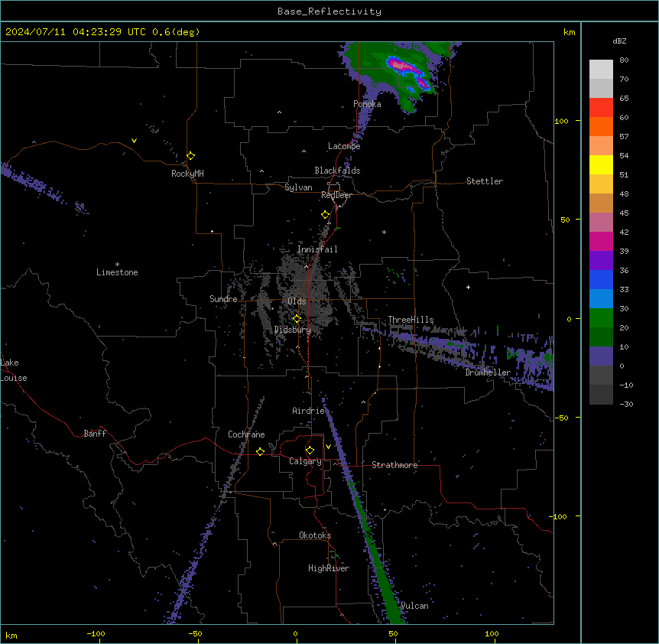659x644 pixels.
Task: Select the light gray 70-80 dBZ legend swatch
Action: click(x=601, y=70)
